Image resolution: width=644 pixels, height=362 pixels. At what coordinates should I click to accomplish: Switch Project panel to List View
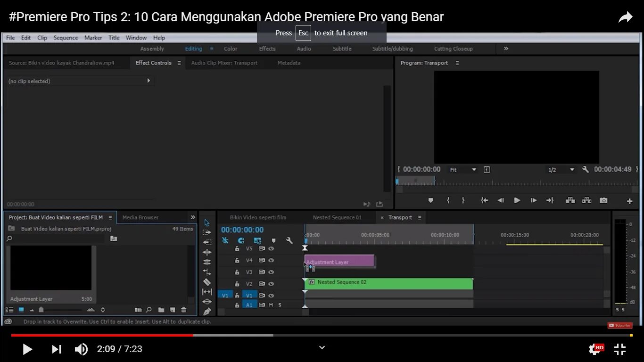9,310
